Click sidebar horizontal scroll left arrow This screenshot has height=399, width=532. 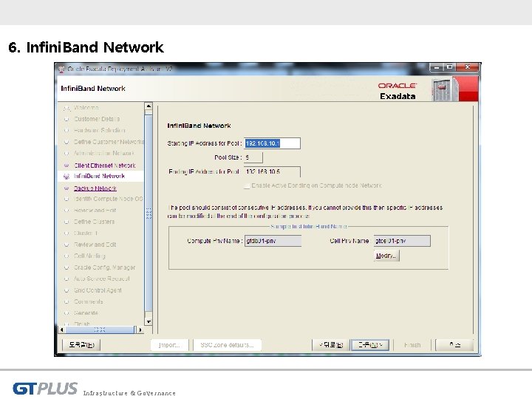pos(62,330)
